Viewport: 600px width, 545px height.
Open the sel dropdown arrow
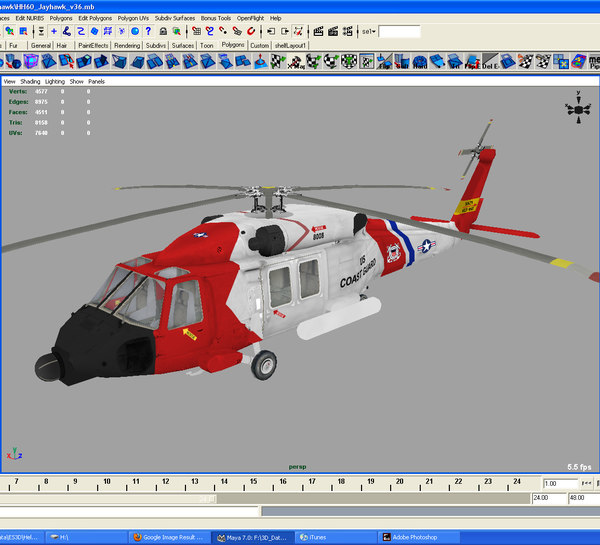(x=373, y=32)
